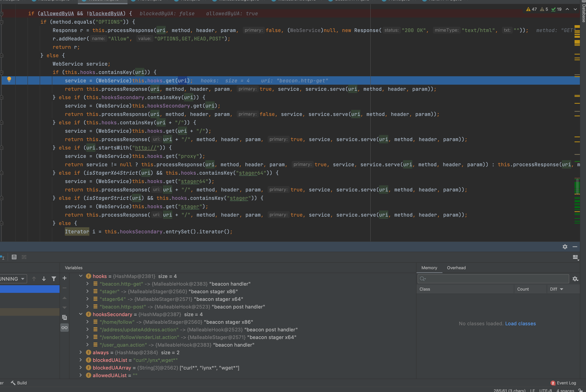This screenshot has height=392, width=586.
Task: Click the yellow intention lightbulb in gutter
Action: click(x=9, y=80)
